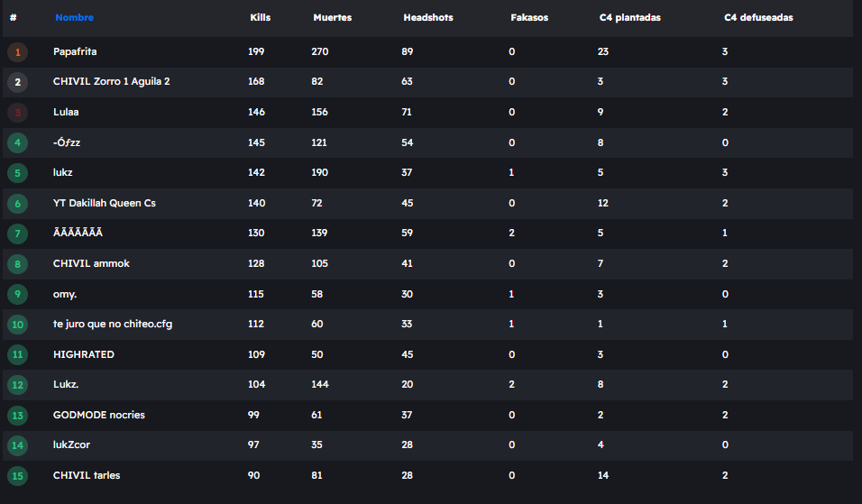
Task: Click the rank 9 badge beside omy.
Action: pos(17,295)
